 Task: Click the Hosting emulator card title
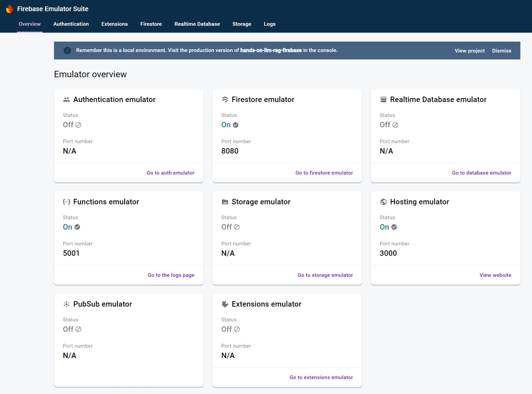419,202
